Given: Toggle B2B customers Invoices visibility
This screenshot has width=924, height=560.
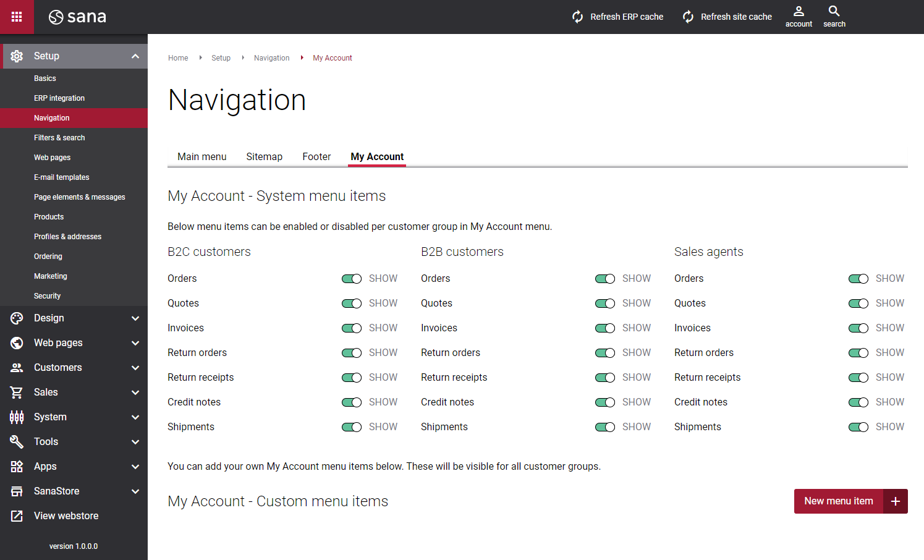Looking at the screenshot, I should coord(605,328).
